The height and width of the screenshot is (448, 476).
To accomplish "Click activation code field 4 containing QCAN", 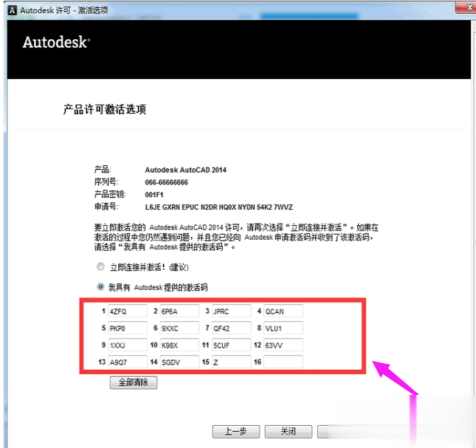I will click(283, 311).
